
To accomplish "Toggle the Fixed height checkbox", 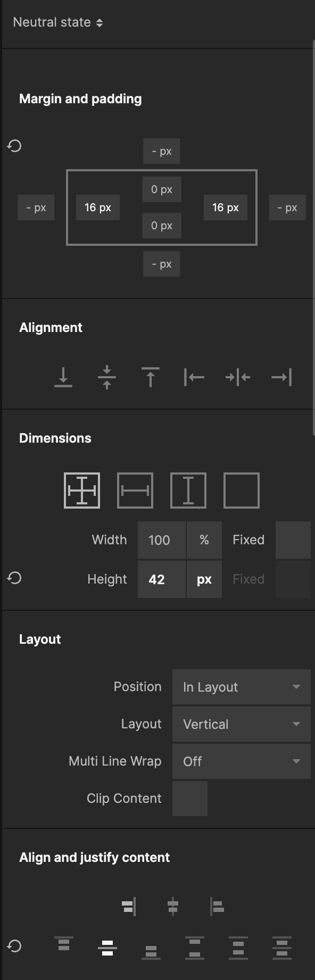I will coord(293,579).
